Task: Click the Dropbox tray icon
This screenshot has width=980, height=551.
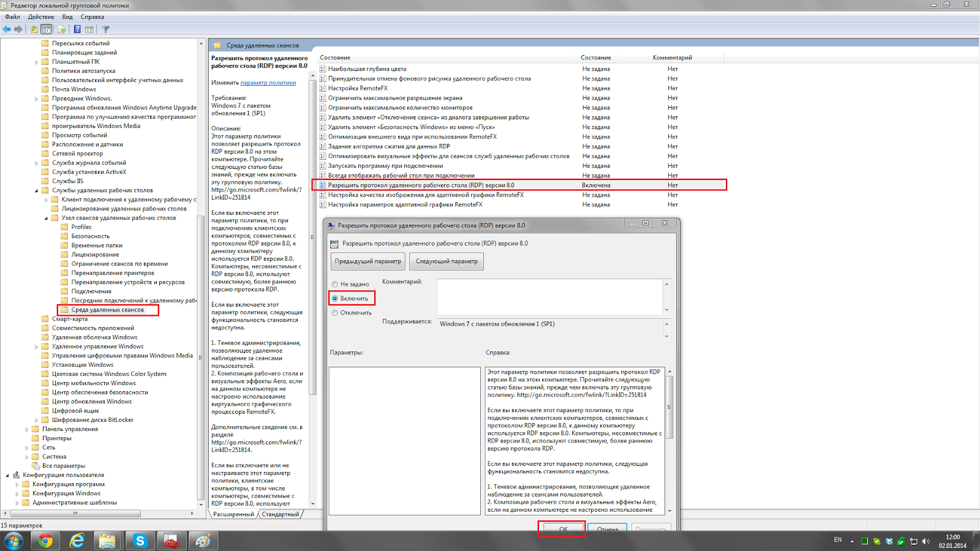Action: coord(889,541)
